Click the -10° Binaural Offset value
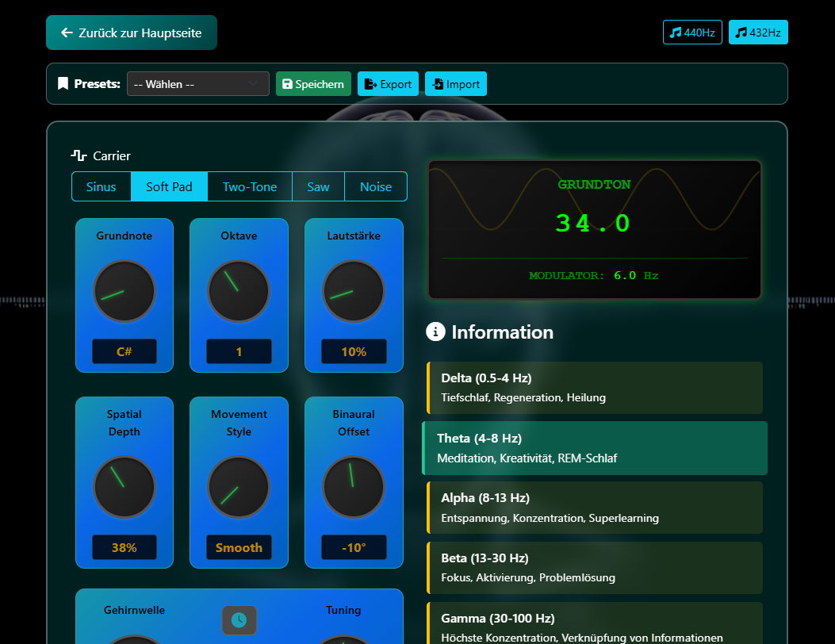The image size is (835, 644). tap(354, 547)
